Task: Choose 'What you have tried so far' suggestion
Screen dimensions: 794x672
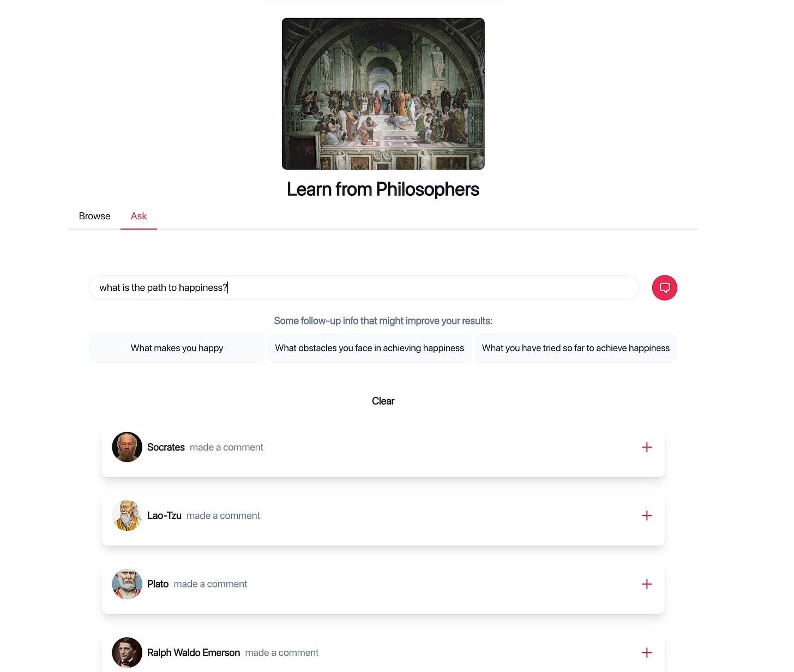Action: click(576, 348)
